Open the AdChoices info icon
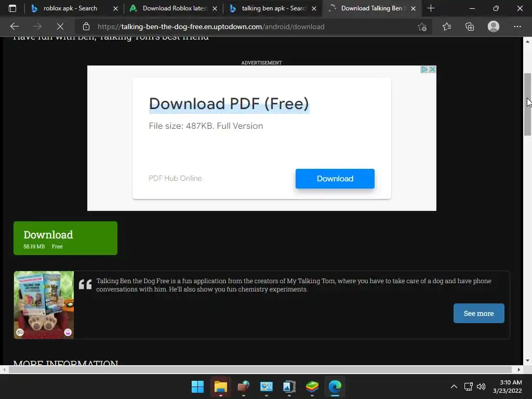The image size is (532, 399). 424,70
